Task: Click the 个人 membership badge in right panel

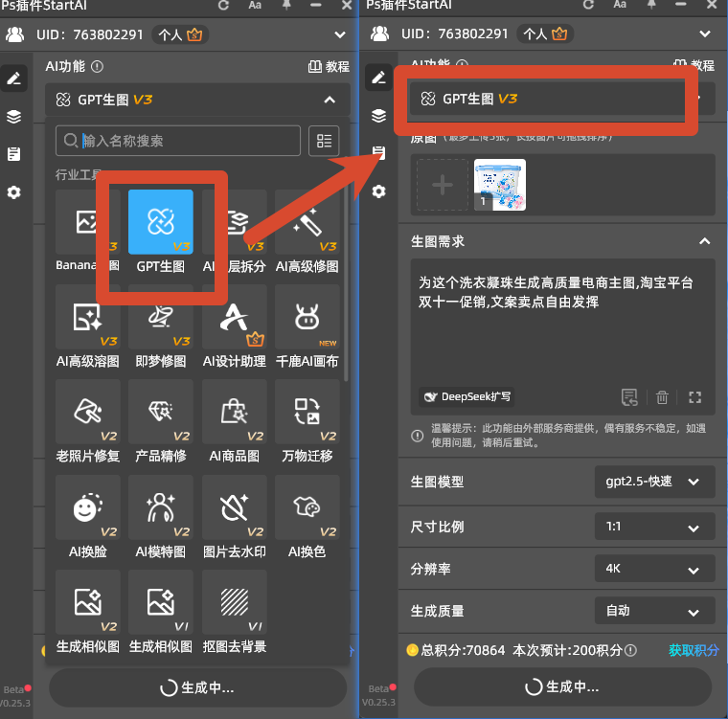Action: [545, 34]
